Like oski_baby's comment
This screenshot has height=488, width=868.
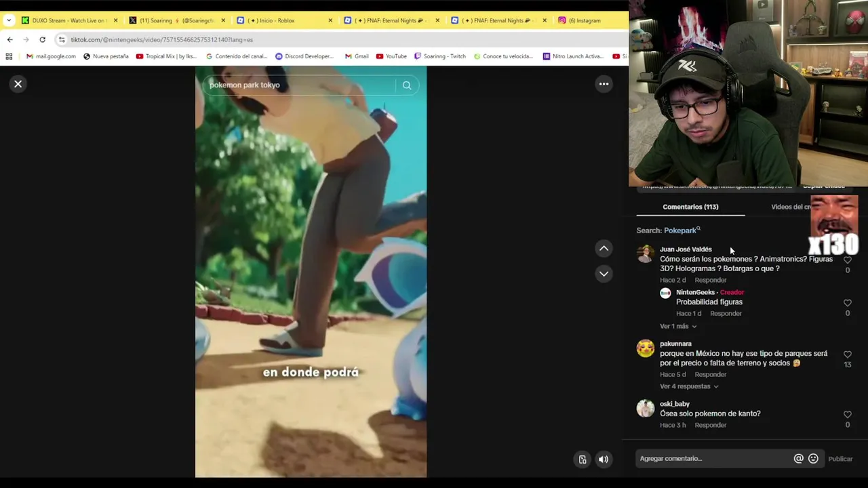(x=847, y=414)
